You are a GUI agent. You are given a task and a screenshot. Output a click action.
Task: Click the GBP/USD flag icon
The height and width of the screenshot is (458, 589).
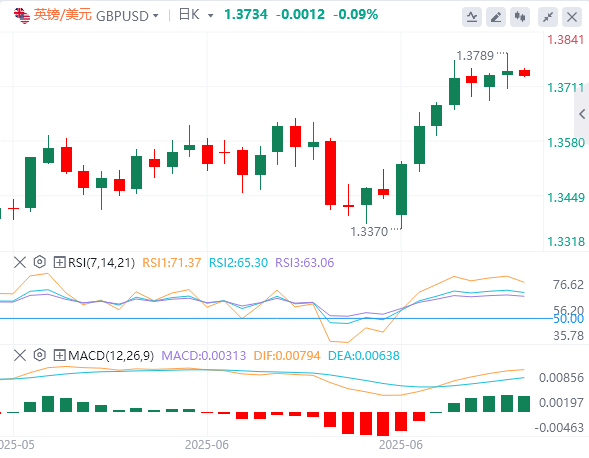[22, 15]
